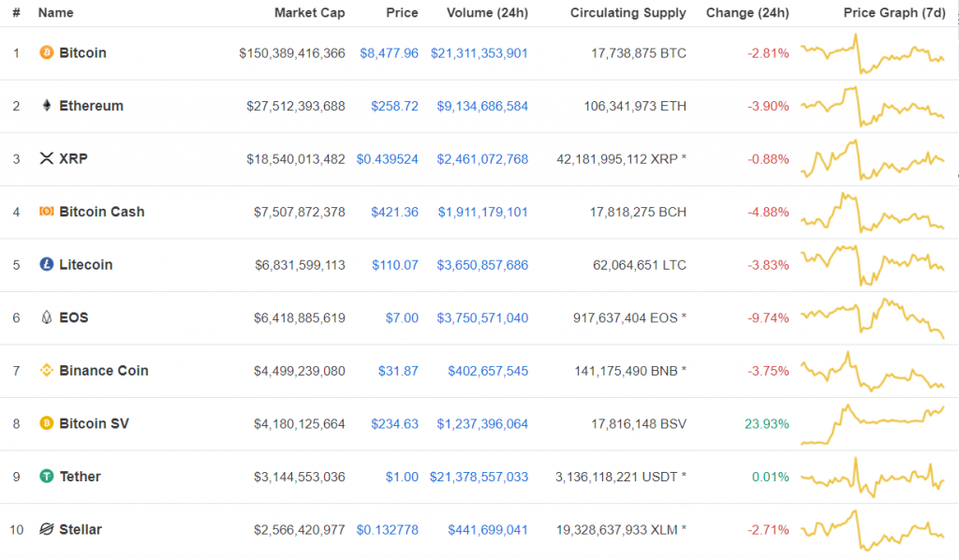Open Bitcoin Cash 7-day price graph
Screen dimensions: 959x560
873,213
